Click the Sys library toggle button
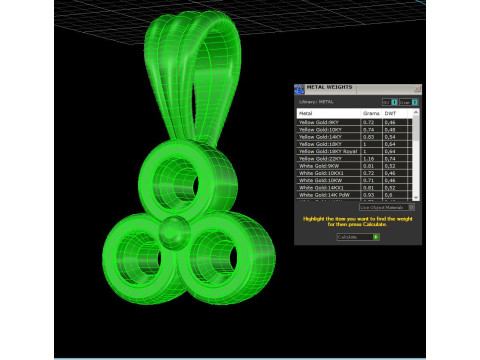 click(390, 102)
